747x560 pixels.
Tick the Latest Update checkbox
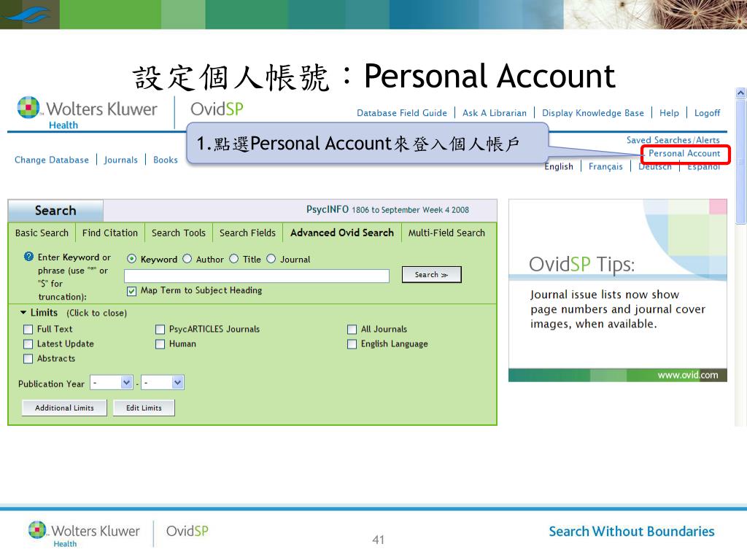(x=28, y=344)
